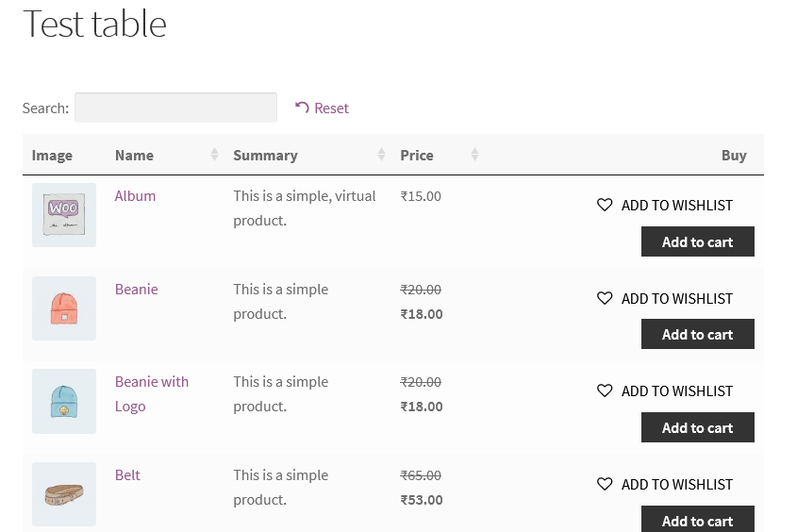Add Album to cart
The width and height of the screenshot is (797, 532).
(697, 241)
